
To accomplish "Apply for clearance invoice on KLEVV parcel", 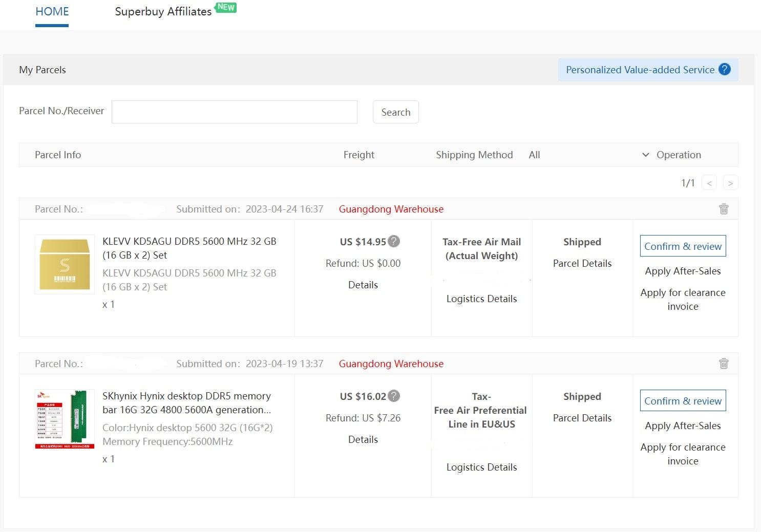I will [x=683, y=300].
